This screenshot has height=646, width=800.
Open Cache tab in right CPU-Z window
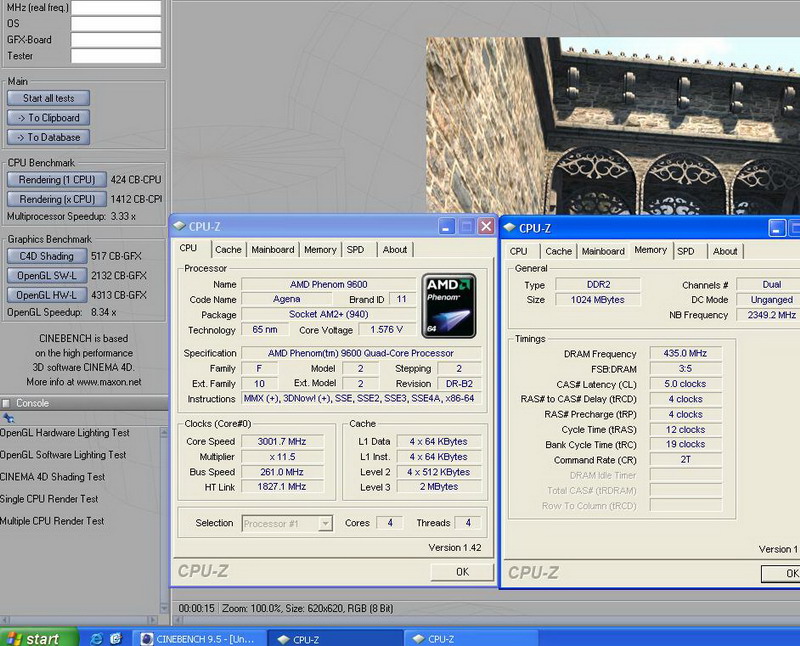(x=558, y=251)
